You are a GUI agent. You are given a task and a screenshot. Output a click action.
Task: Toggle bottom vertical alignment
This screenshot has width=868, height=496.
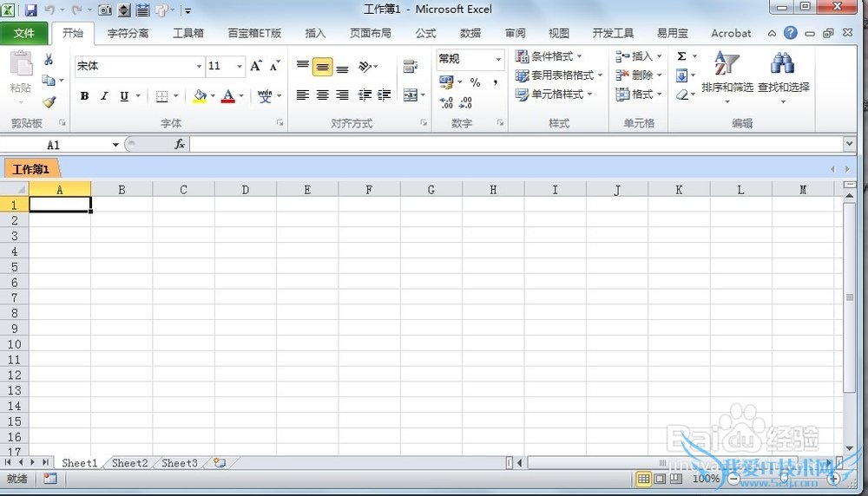click(x=343, y=67)
